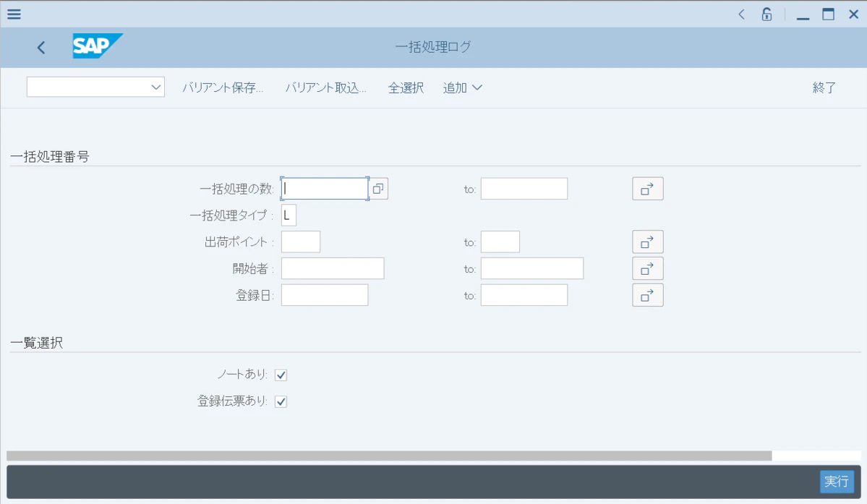
Task: Open multiple selection for 登録日
Action: point(647,295)
